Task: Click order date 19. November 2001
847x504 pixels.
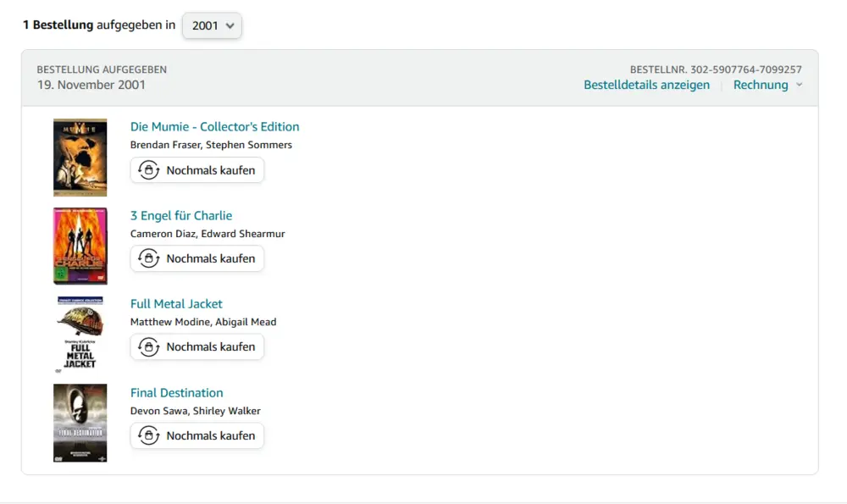Action: (91, 85)
